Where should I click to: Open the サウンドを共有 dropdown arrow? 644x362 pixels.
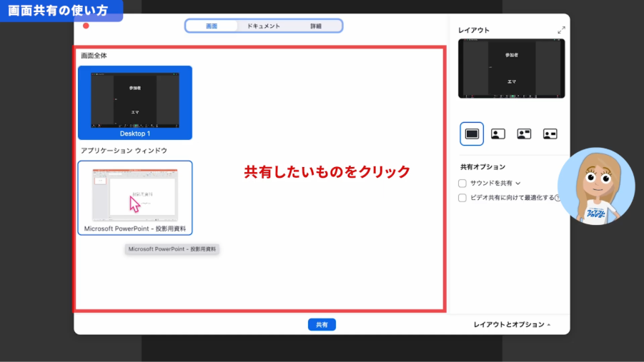tap(518, 183)
